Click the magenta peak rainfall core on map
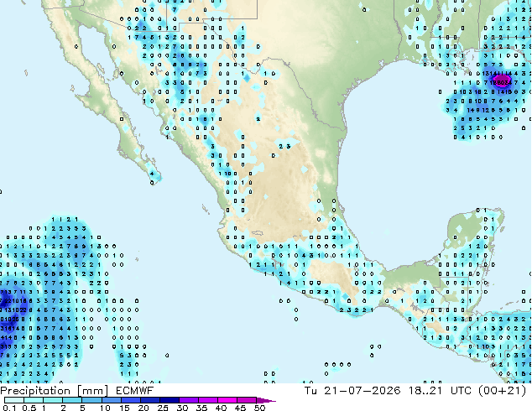This screenshot has height=411, width=532. (502, 81)
